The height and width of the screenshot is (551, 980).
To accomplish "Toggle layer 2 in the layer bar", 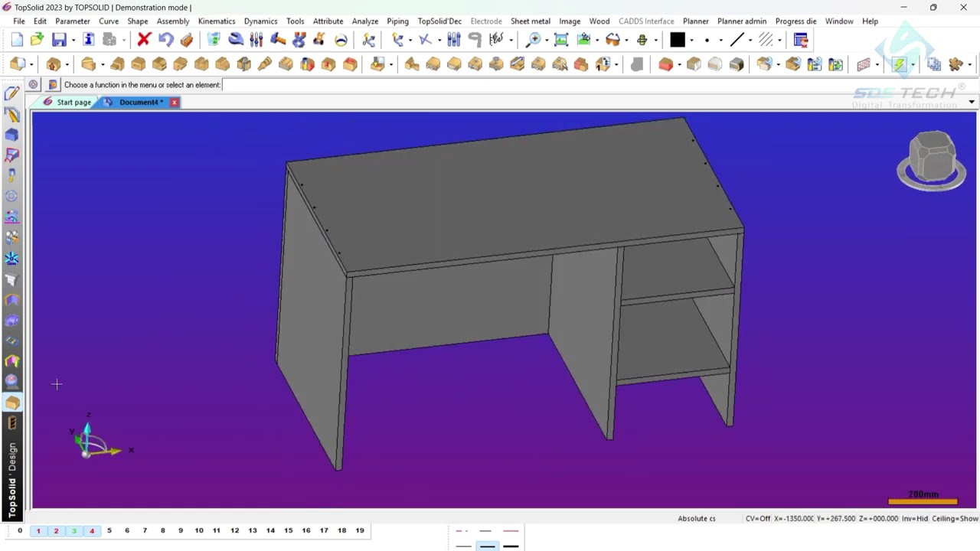I will [x=56, y=530].
